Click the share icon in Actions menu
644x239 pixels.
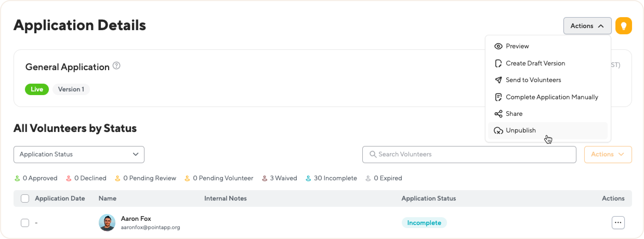(498, 114)
